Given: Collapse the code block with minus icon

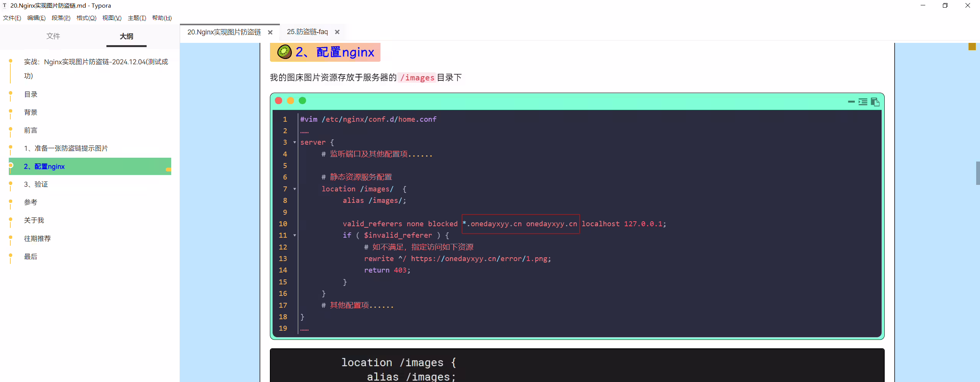Looking at the screenshot, I should (851, 102).
